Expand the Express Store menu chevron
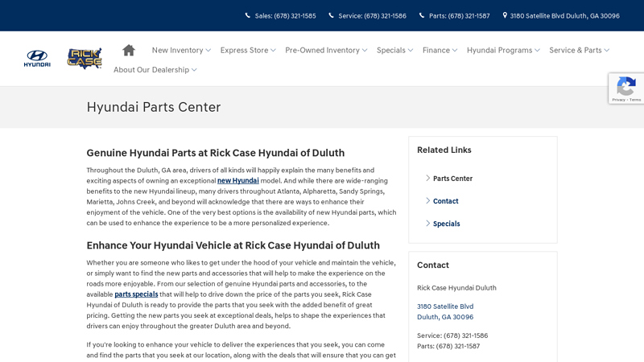This screenshot has width=644, height=362. point(273,51)
